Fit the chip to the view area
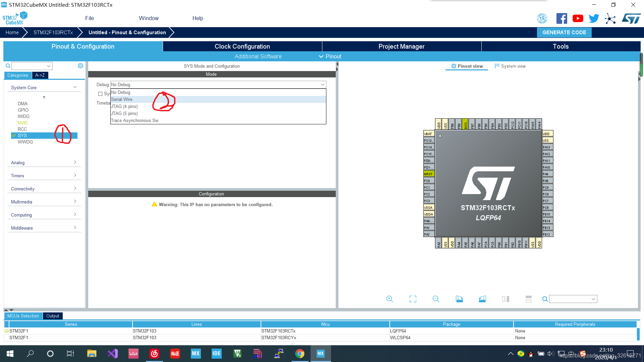This screenshot has width=644, height=362. click(x=413, y=299)
